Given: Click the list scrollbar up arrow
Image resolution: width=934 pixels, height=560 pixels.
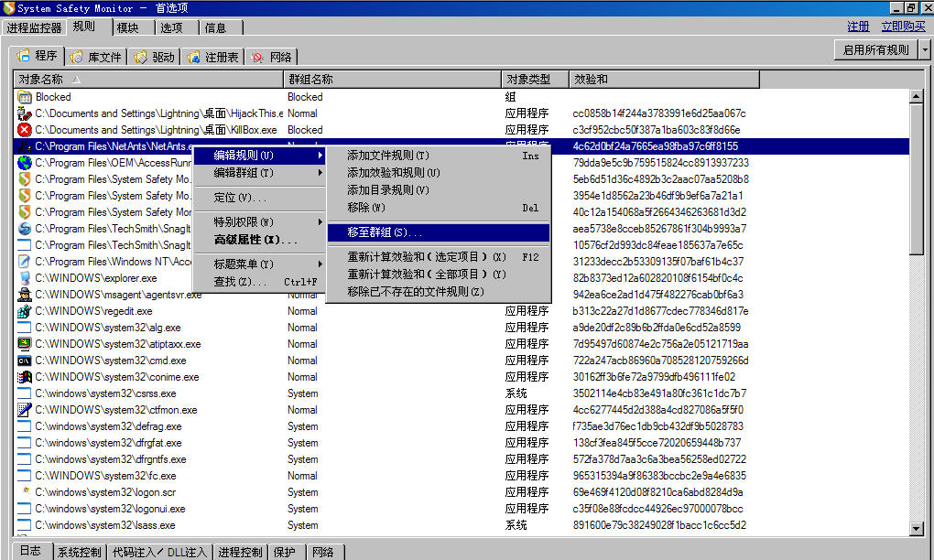Looking at the screenshot, I should 917,96.
